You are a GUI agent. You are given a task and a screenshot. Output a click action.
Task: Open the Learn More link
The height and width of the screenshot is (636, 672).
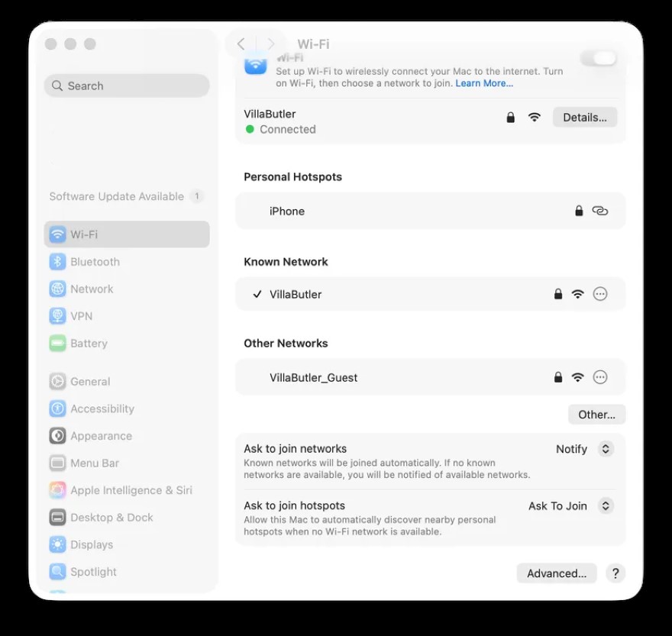click(x=484, y=83)
